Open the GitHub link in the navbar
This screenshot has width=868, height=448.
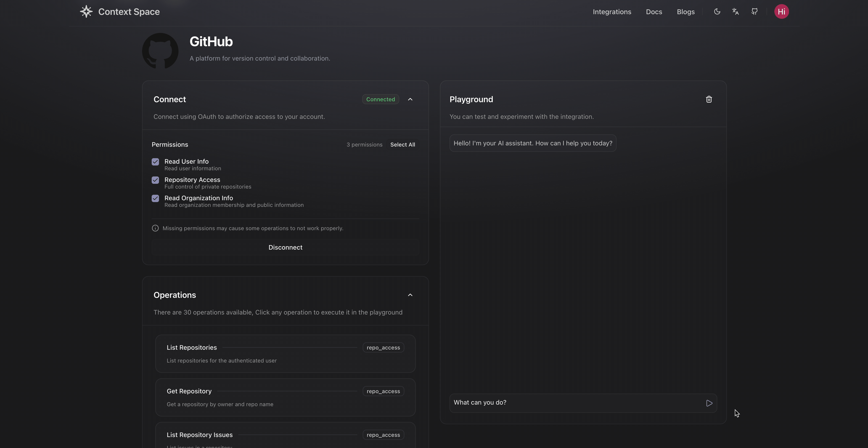[x=754, y=11]
